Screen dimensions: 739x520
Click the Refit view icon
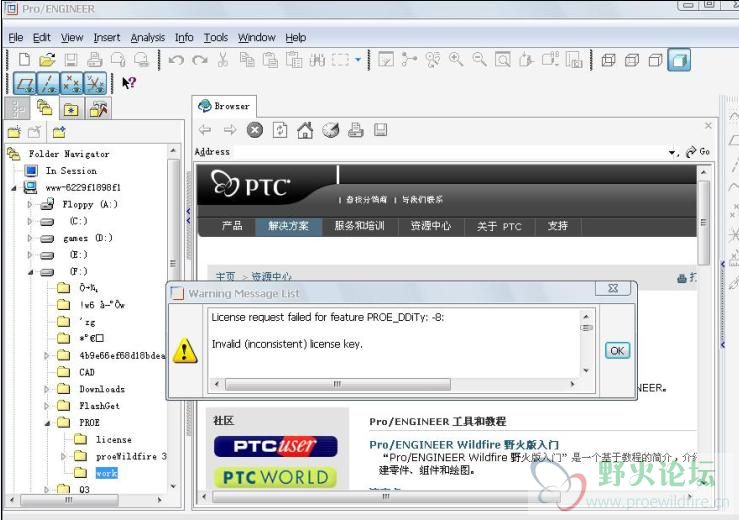(x=503, y=60)
